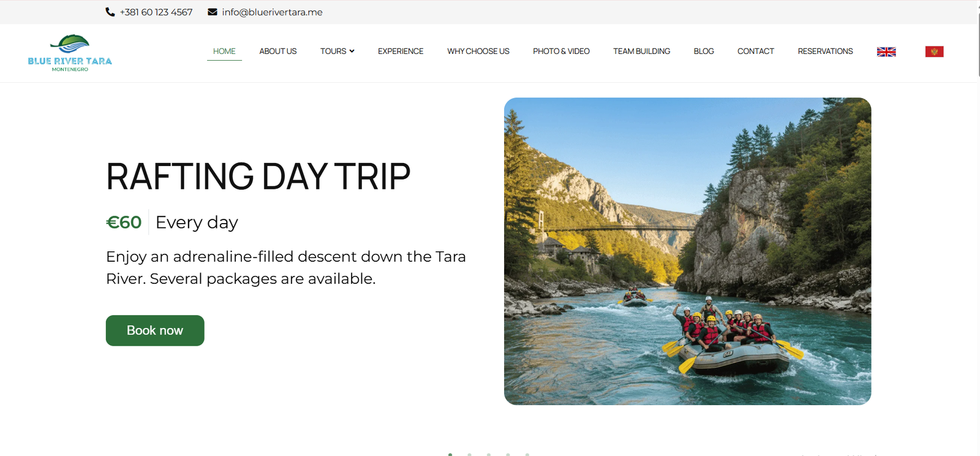
Task: Select Team Building in the navigation
Action: 641,51
